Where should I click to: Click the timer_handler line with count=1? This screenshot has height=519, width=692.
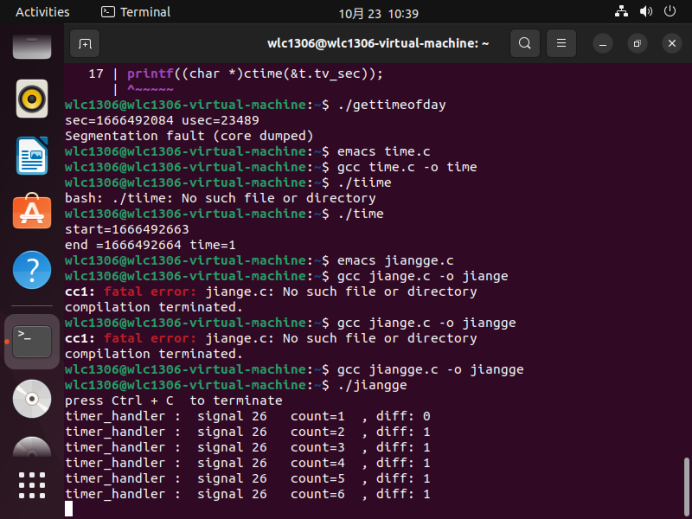point(247,416)
